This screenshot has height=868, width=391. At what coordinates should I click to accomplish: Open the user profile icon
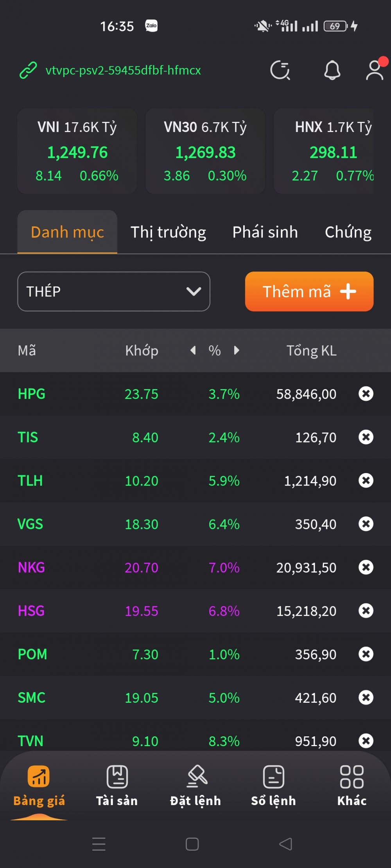(x=375, y=71)
